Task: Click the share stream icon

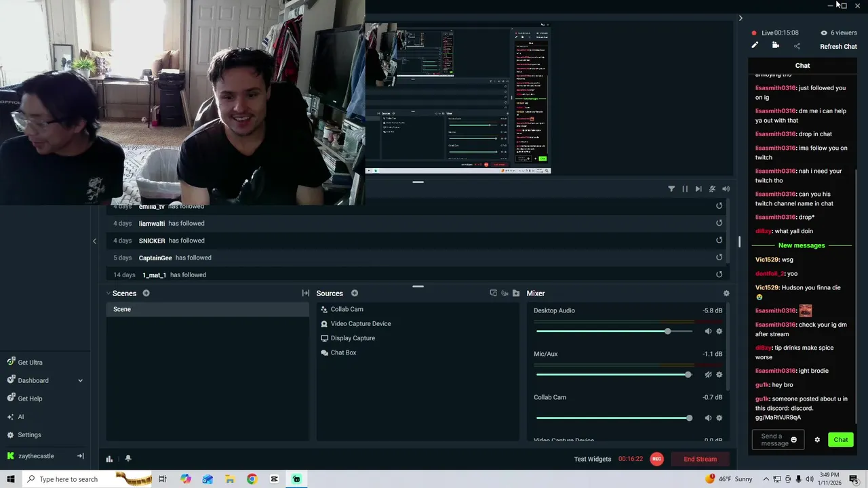Action: tap(797, 46)
